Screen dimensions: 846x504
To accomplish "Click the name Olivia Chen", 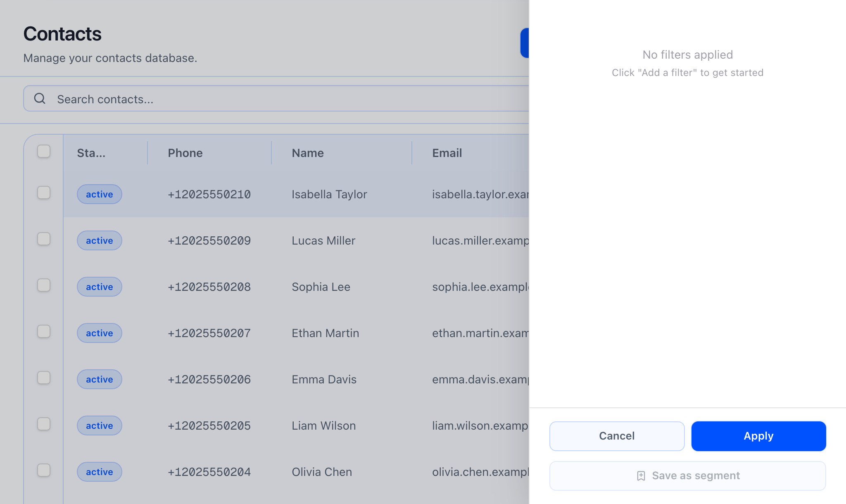I will tap(322, 472).
